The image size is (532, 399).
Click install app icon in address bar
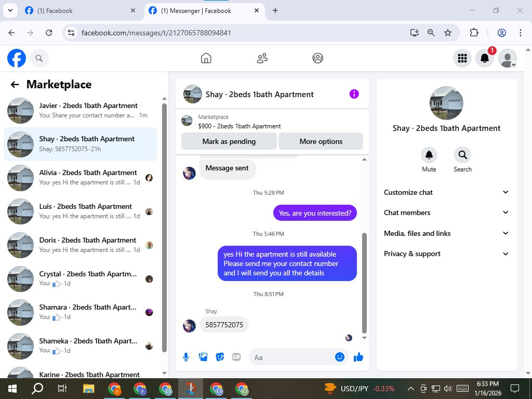[414, 33]
